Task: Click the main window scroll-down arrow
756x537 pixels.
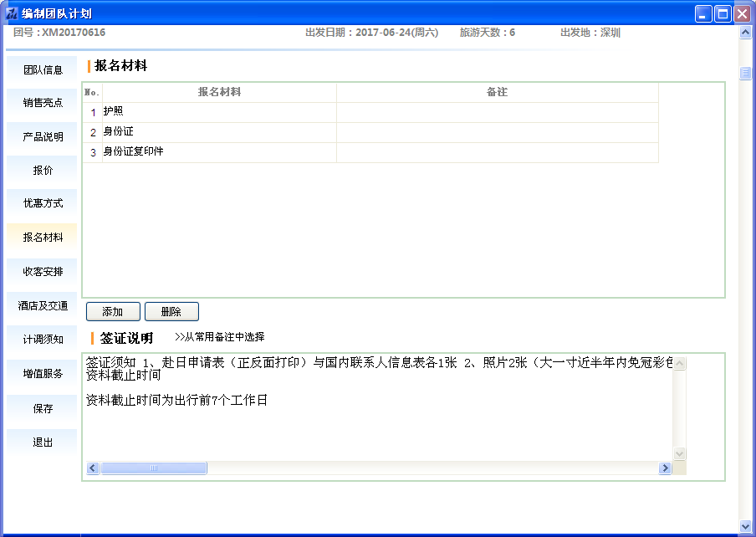Action: click(745, 526)
